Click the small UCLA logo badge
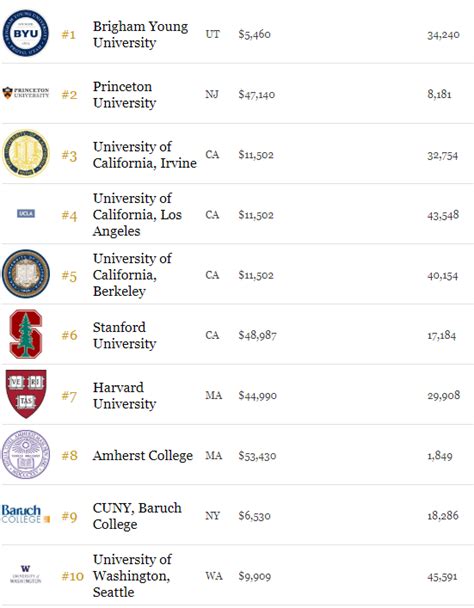 (x=26, y=213)
